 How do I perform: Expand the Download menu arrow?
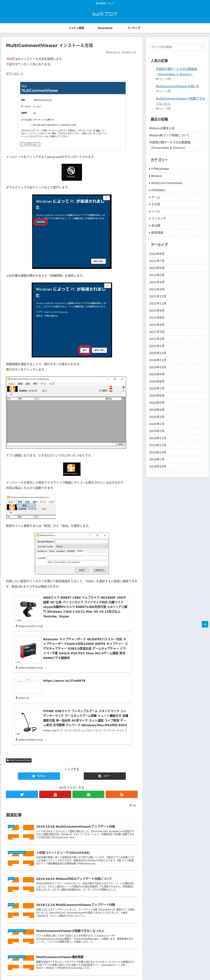(x=118, y=28)
